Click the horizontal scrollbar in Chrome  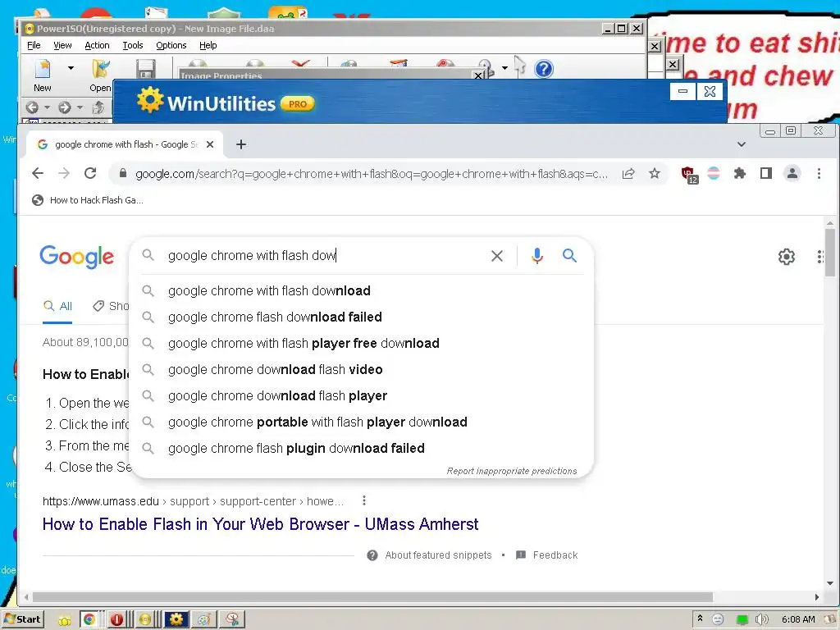coord(373,597)
